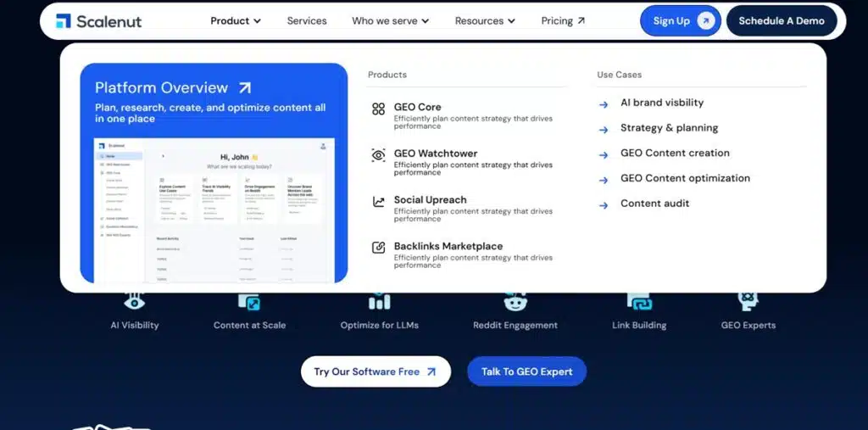This screenshot has width=868, height=430.
Task: Open the GEO Core product icon
Action: pos(378,109)
